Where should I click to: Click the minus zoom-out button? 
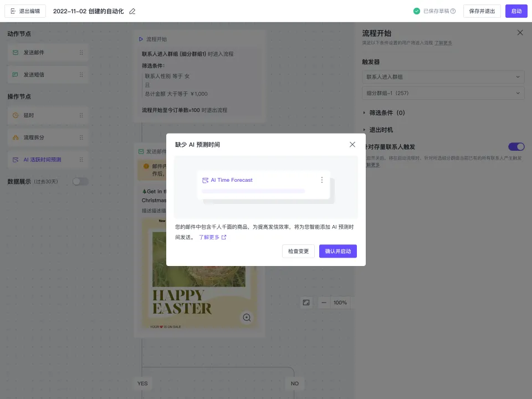[324, 303]
